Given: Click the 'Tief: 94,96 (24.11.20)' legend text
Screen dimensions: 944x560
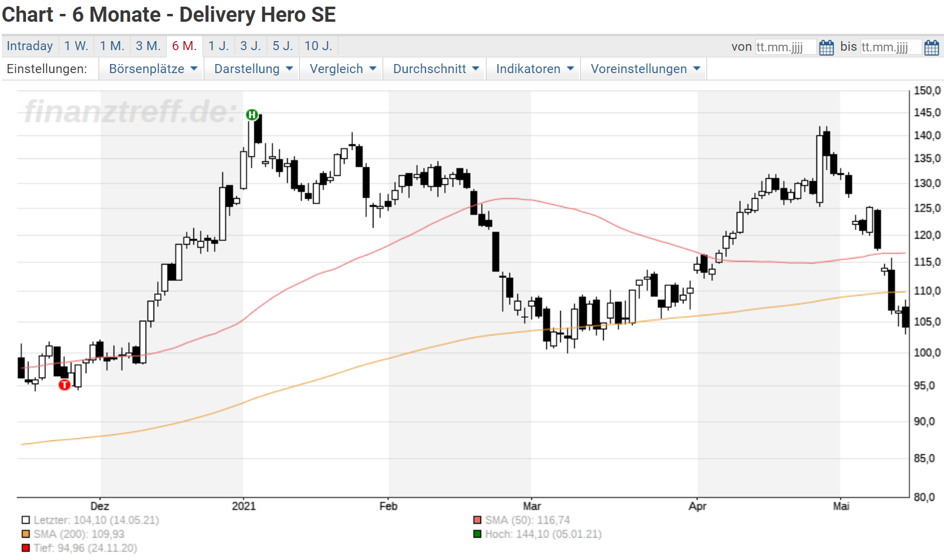Looking at the screenshot, I should pos(85,548).
